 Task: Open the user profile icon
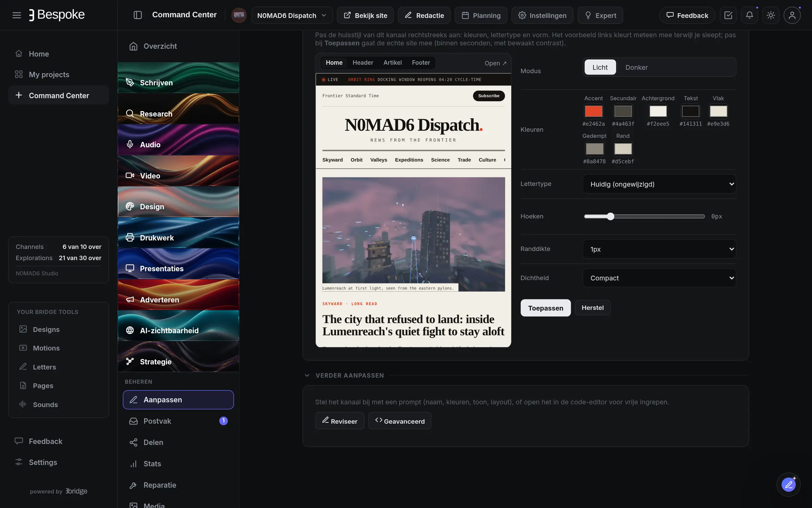point(792,15)
